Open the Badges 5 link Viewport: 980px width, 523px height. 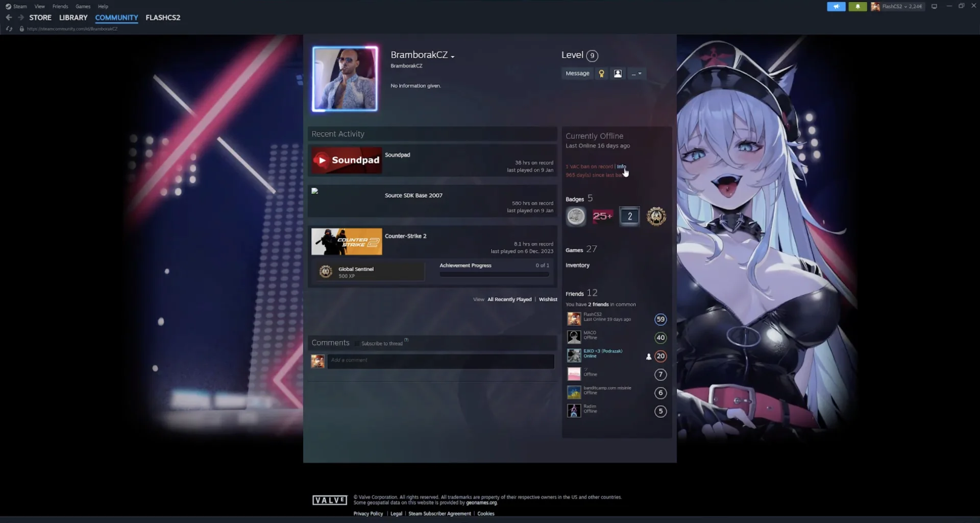[x=579, y=198]
